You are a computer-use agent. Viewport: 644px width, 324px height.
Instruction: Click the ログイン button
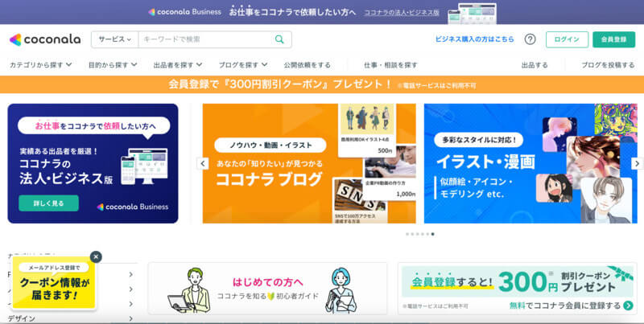(567, 39)
